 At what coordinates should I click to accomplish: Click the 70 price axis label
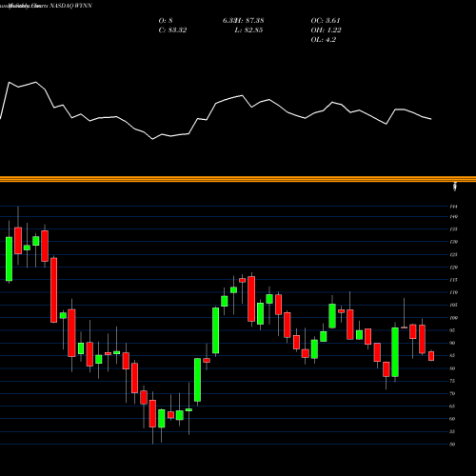(453, 393)
